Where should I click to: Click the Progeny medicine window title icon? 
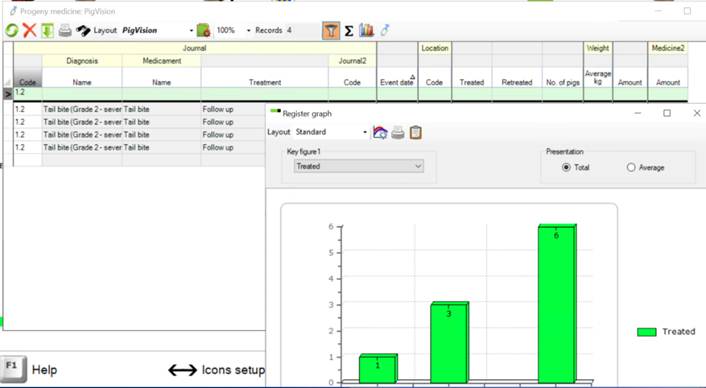click(x=14, y=11)
